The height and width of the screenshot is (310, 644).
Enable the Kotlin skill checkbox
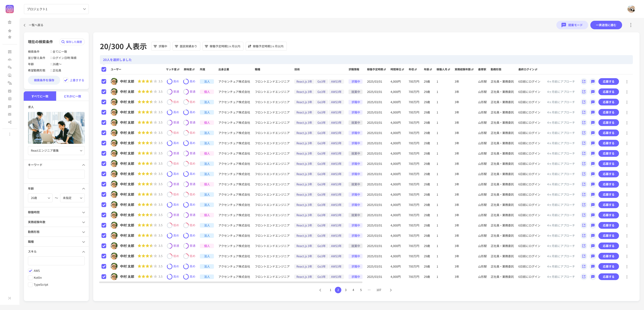coord(30,278)
